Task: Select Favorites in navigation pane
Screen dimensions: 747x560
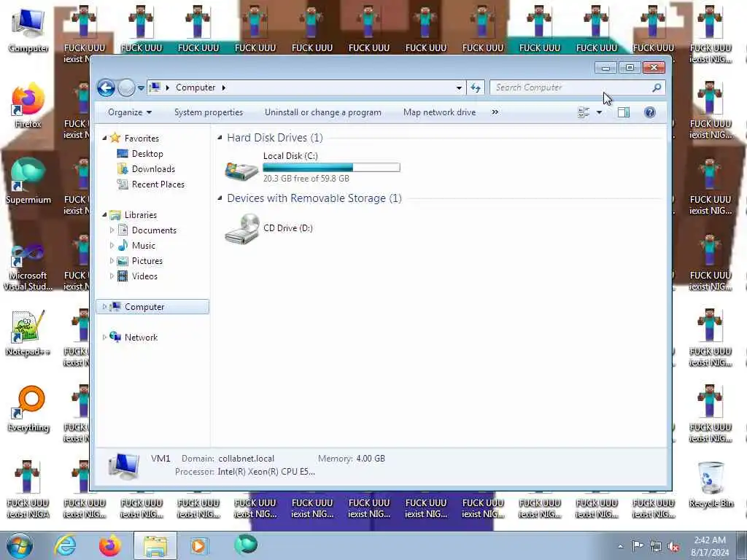Action: click(142, 138)
